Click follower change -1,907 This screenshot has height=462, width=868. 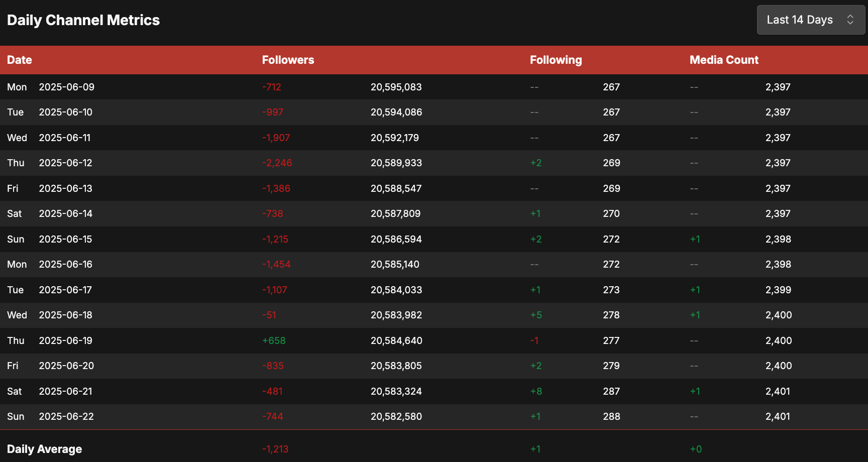tap(276, 138)
